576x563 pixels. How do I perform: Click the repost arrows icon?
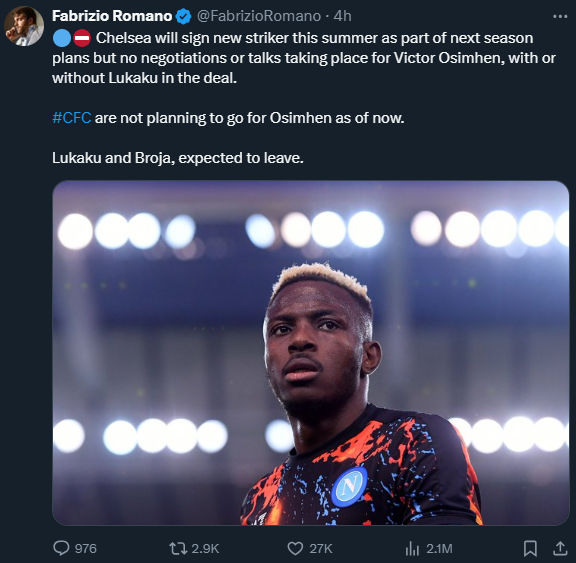pyautogui.click(x=178, y=548)
